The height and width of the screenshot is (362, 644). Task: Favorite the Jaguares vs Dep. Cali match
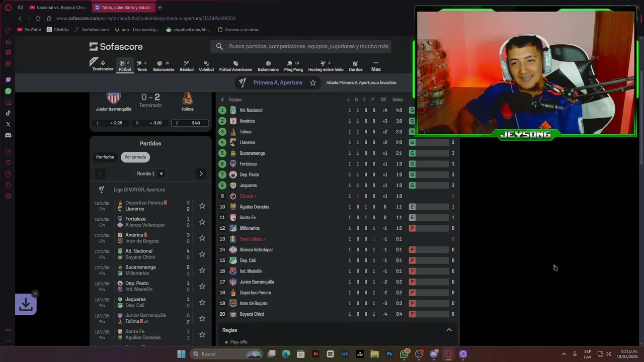coord(202,302)
